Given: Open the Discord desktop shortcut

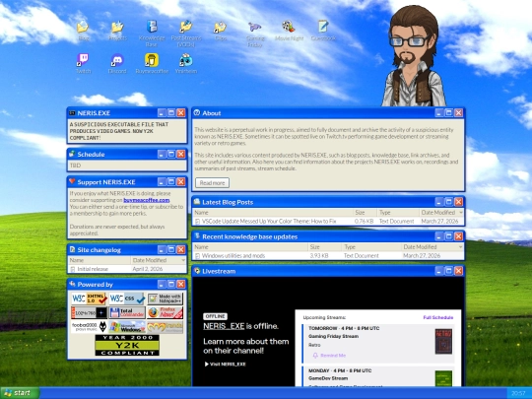Looking at the screenshot, I should coord(117,60).
